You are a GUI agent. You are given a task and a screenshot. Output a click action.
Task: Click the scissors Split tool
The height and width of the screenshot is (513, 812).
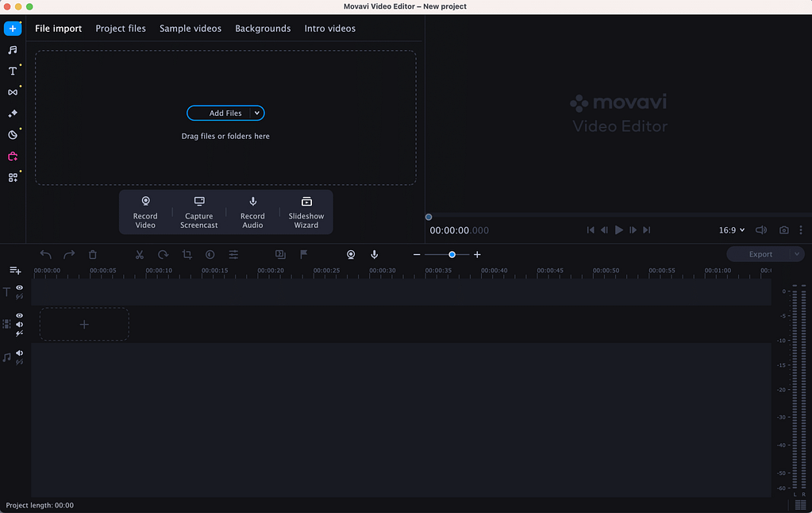[x=140, y=254]
